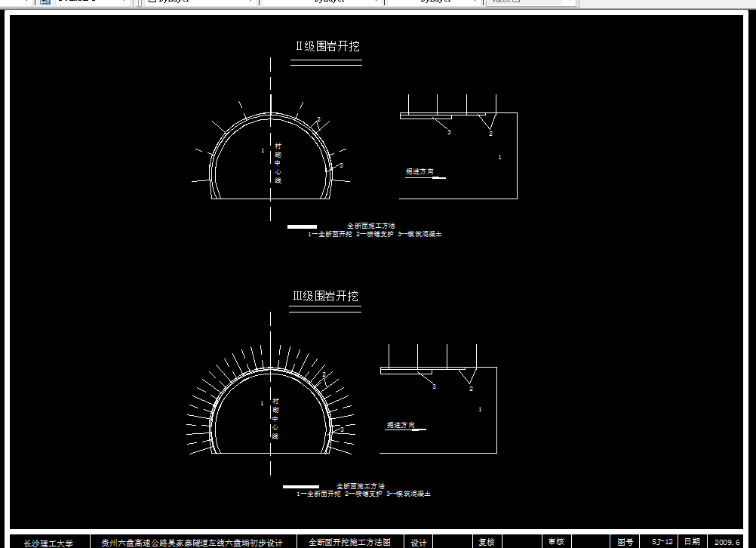Image resolution: width=756 pixels, height=548 pixels.
Task: Click lower 全断面施工方法 caption
Action: [361, 486]
